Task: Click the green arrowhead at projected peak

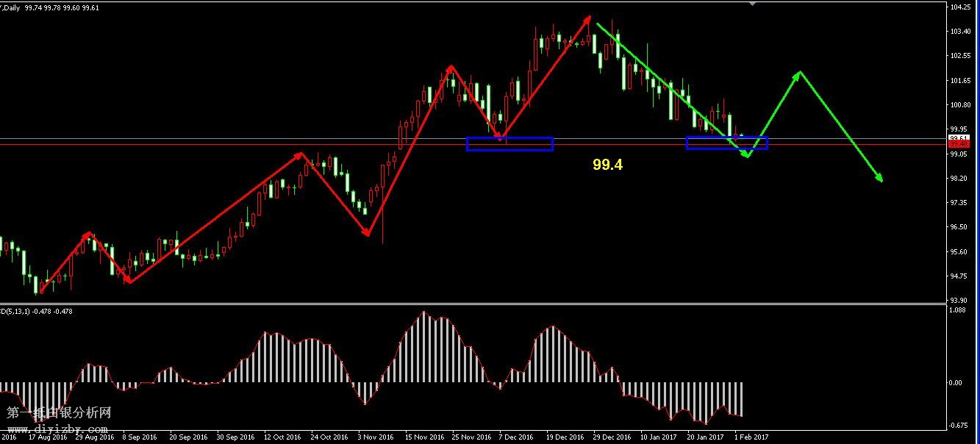Action: pyautogui.click(x=798, y=74)
